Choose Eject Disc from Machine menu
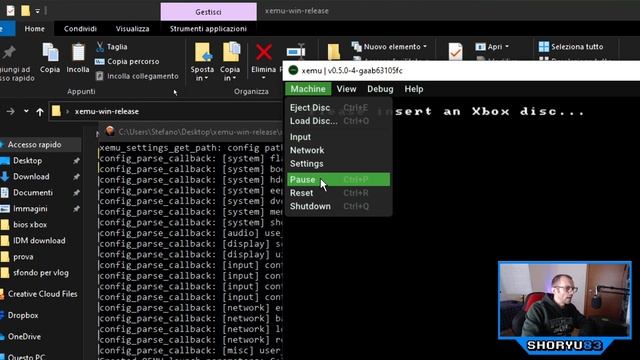This screenshot has width=640, height=360. tap(338, 108)
